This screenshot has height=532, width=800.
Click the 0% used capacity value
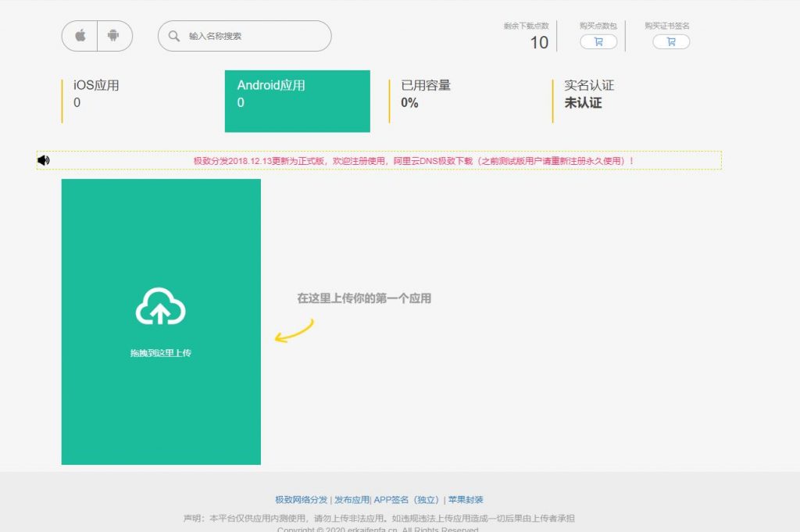point(409,102)
